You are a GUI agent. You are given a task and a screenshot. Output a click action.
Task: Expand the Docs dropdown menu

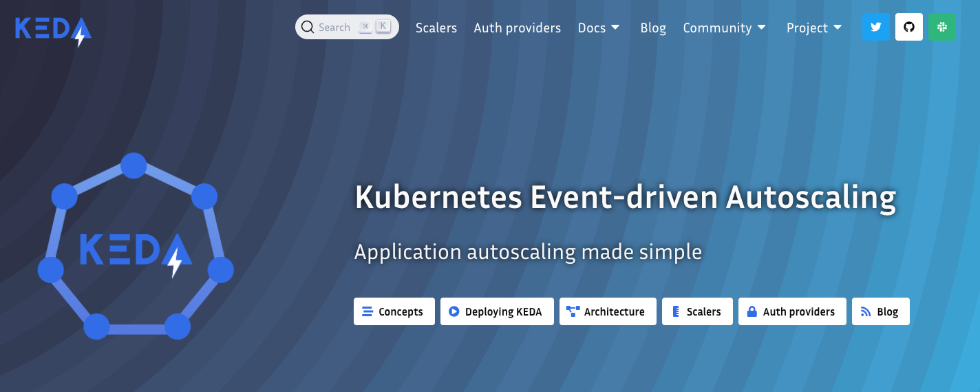click(x=599, y=28)
